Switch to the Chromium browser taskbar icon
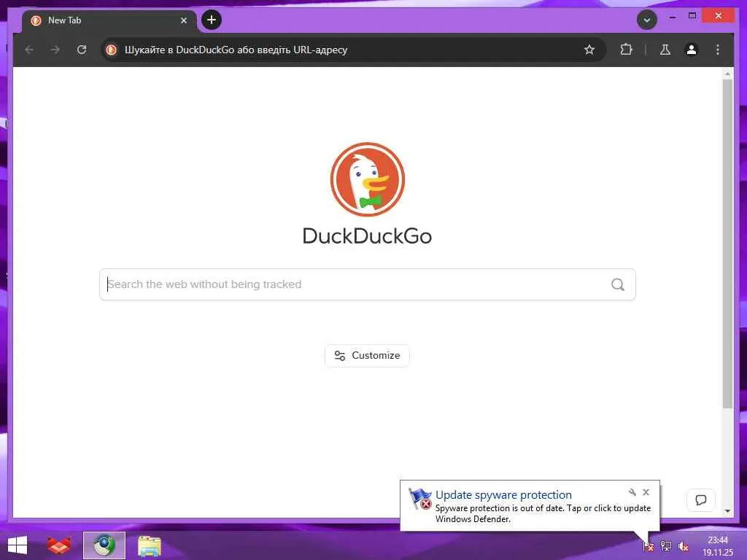The width and height of the screenshot is (747, 560). pyautogui.click(x=104, y=545)
